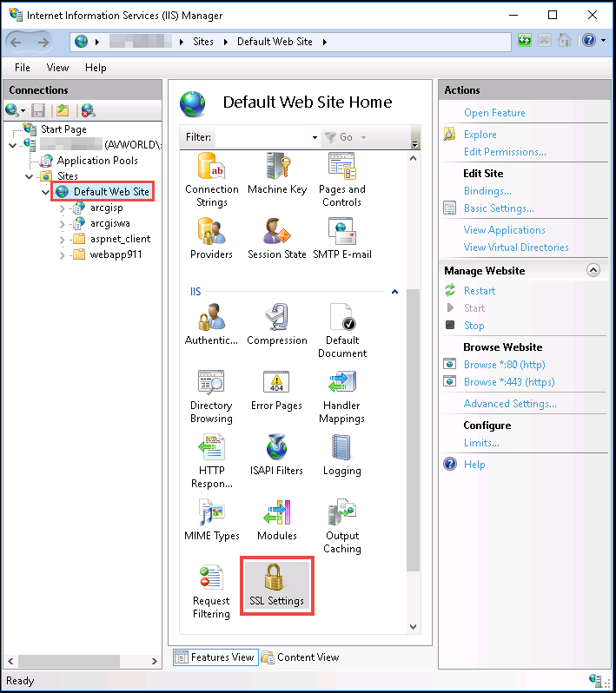
Task: Open the Request Filtering feature
Action: (211, 591)
